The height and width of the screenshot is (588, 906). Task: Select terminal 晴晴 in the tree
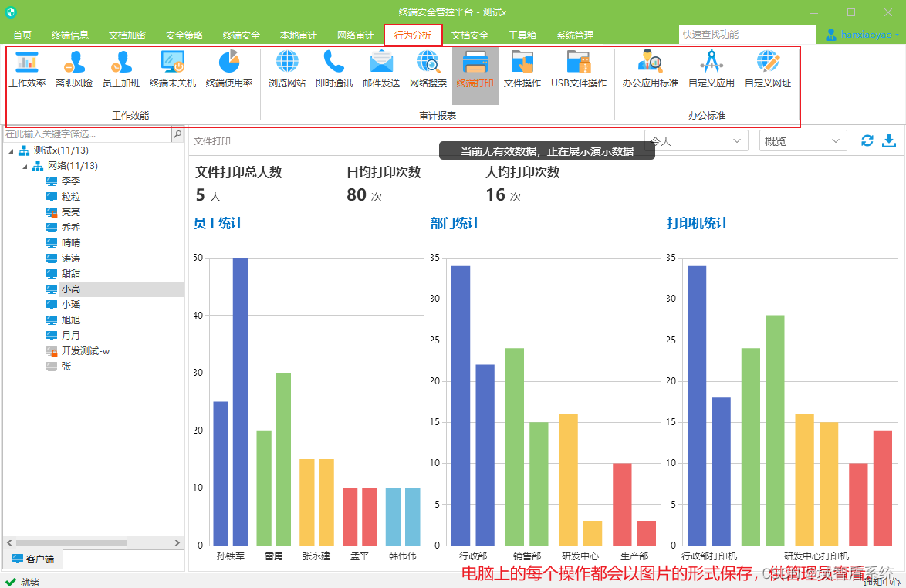coord(71,243)
